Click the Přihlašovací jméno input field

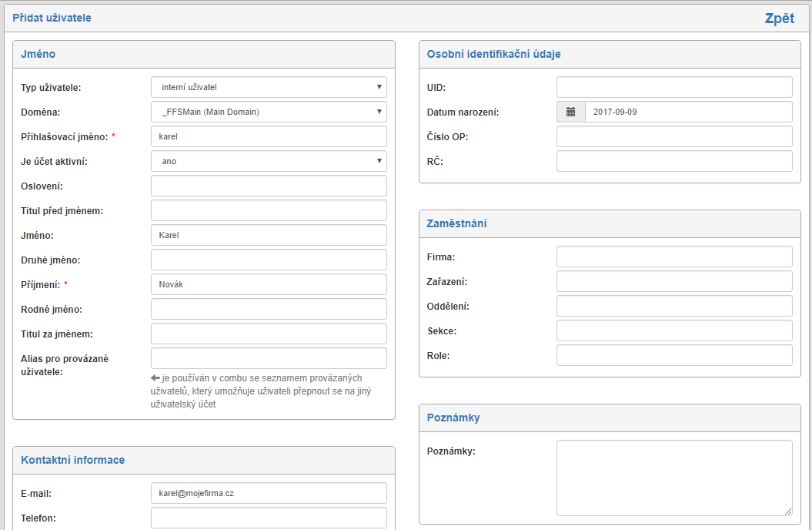[269, 136]
